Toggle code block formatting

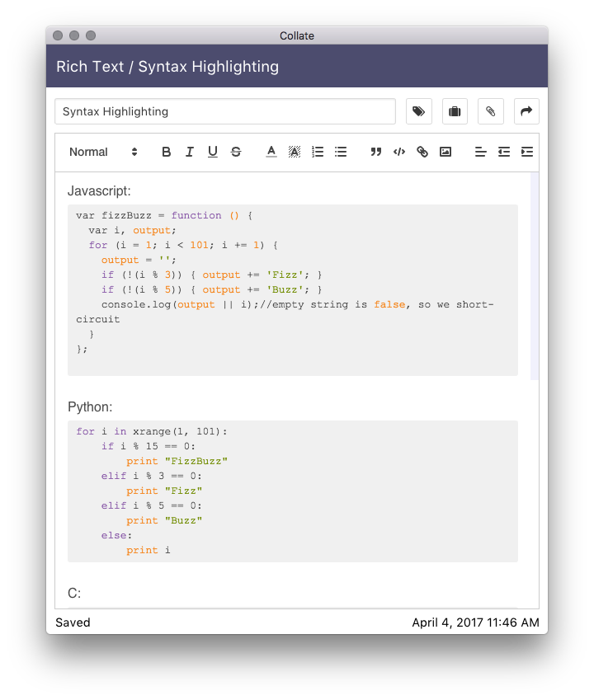pyautogui.click(x=399, y=152)
